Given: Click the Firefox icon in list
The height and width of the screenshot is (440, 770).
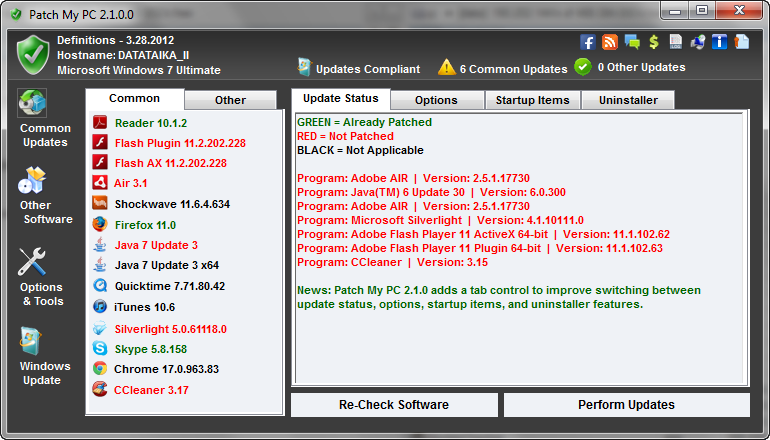Looking at the screenshot, I should click(x=100, y=224).
